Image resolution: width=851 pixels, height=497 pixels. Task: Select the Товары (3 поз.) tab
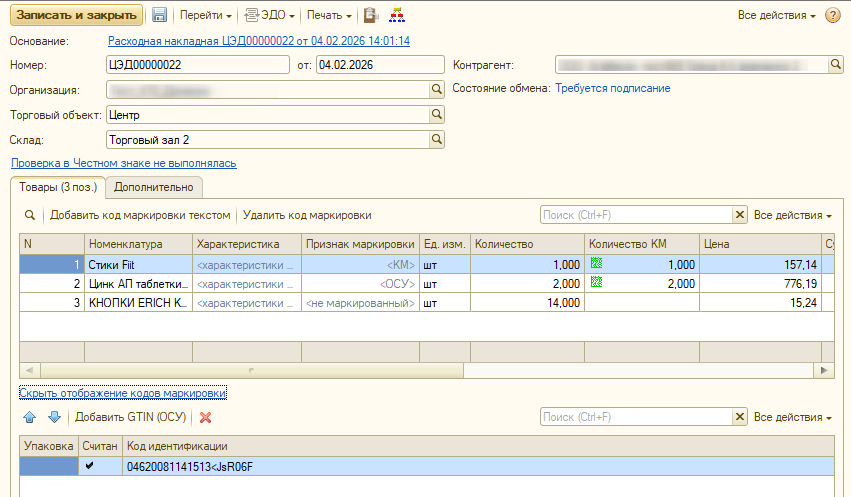click(58, 187)
